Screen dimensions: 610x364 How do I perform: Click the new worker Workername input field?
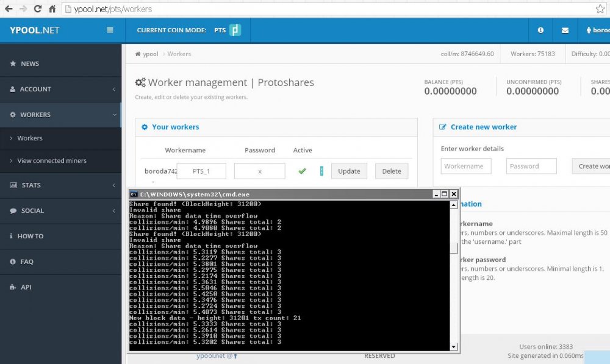466,166
